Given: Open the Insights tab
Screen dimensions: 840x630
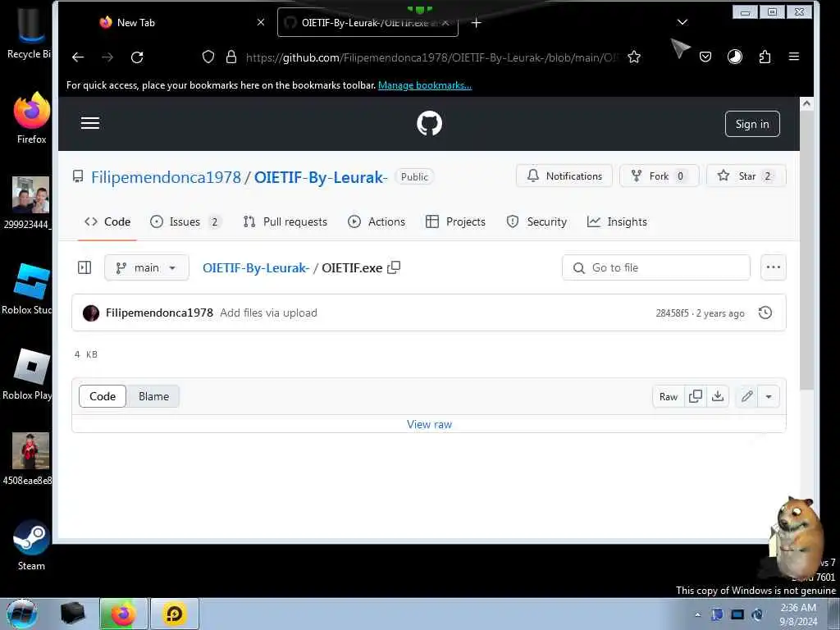Looking at the screenshot, I should (617, 221).
